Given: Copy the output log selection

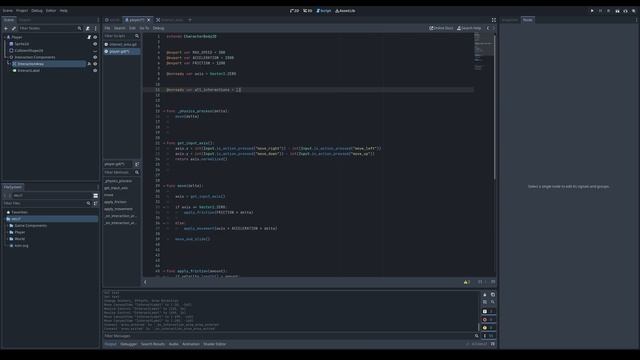Looking at the screenshot, I should click(x=493, y=295).
